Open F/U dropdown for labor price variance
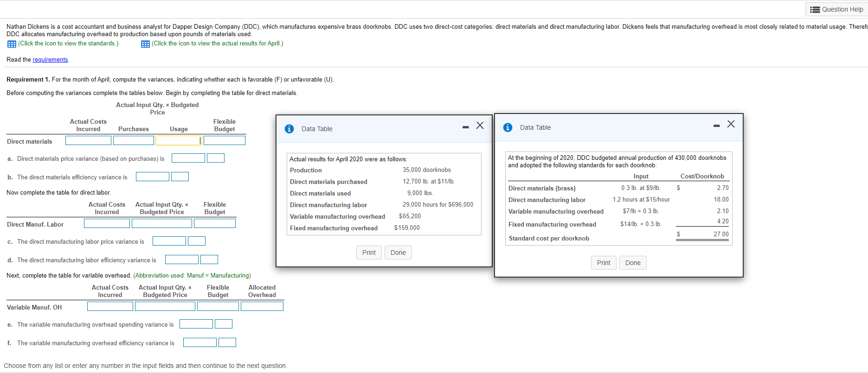This screenshot has height=373, width=868. 197,241
